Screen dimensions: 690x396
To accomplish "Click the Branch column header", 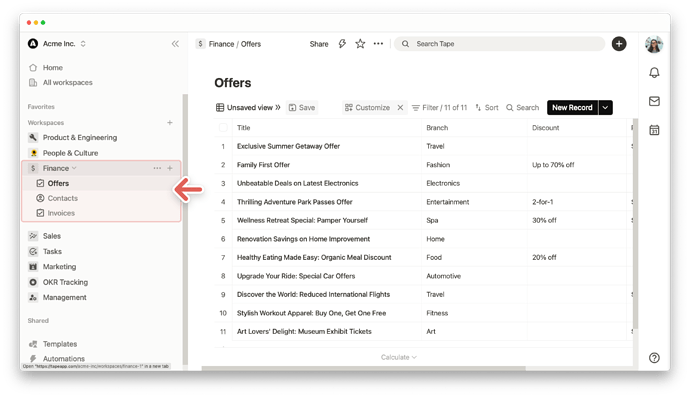I will (x=474, y=128).
